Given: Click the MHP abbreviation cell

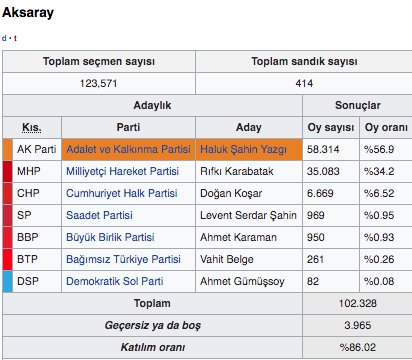Looking at the screenshot, I should coord(37,171).
